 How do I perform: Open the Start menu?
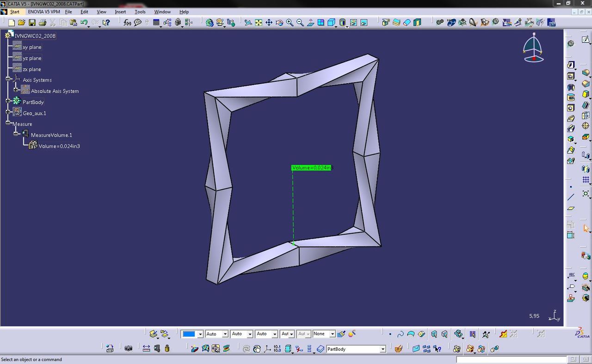pos(15,12)
